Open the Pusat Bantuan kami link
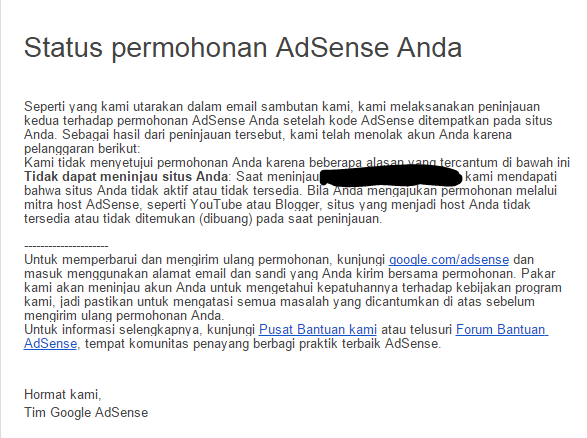The height and width of the screenshot is (438, 587). tap(318, 329)
